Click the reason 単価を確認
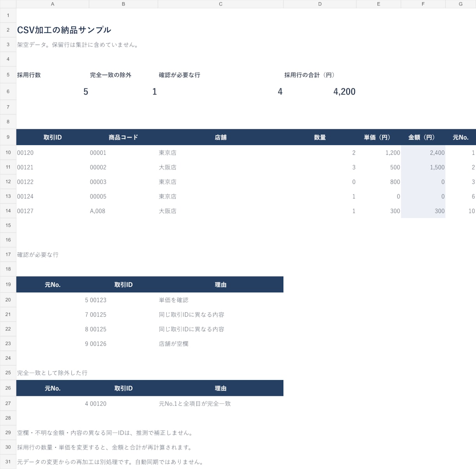Viewport: 476px width, 469px height. (174, 300)
